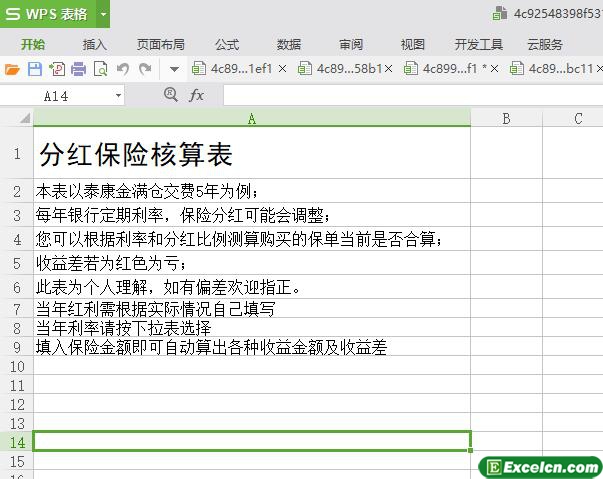Open the 云服务 tab
This screenshot has width=603, height=479.
coord(545,45)
